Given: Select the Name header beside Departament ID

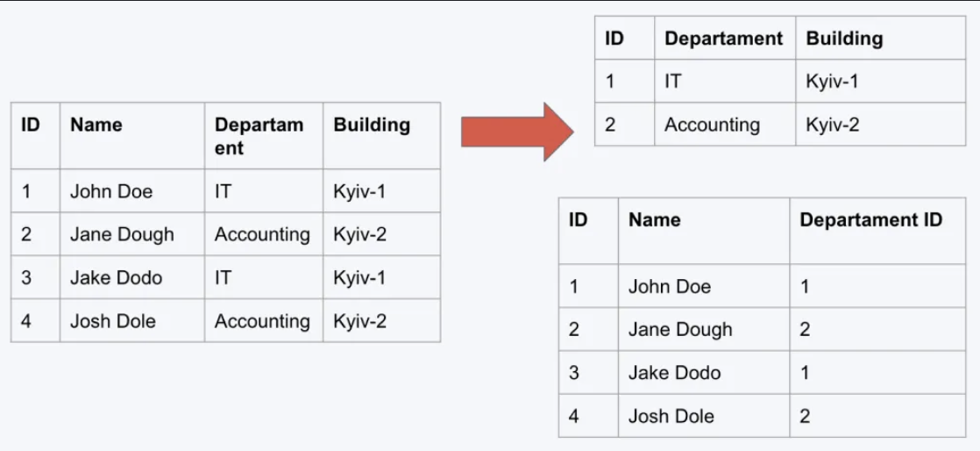Looking at the screenshot, I should pyautogui.click(x=655, y=220).
